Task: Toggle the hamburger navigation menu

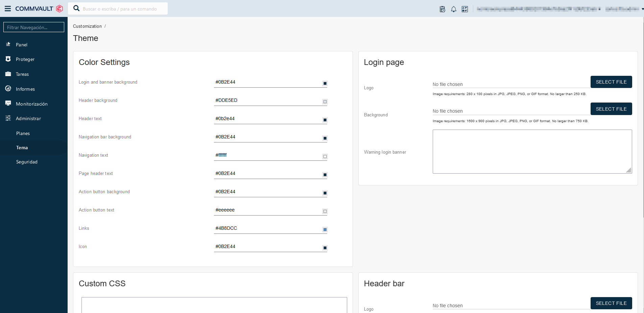Action: point(8,8)
